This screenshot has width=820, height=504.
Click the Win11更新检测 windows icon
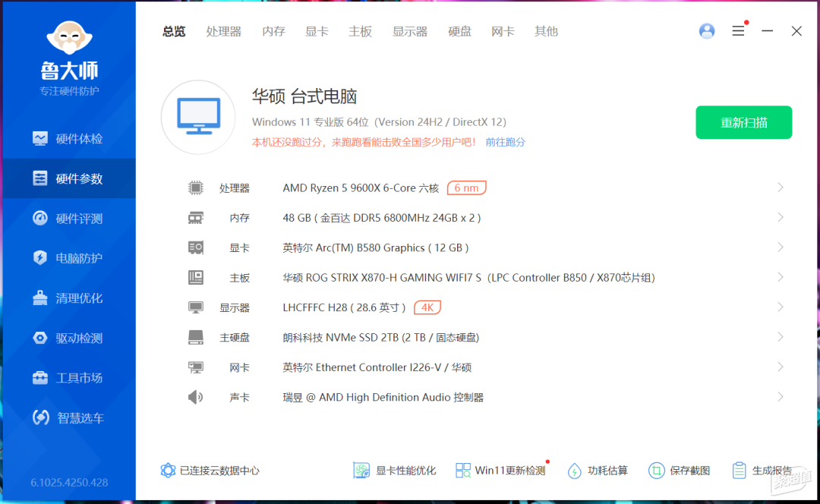point(463,471)
